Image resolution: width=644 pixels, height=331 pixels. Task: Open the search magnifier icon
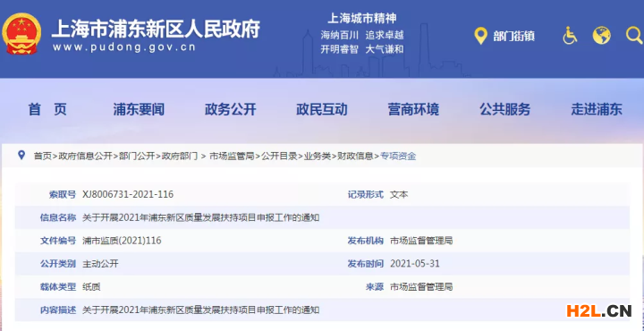(634, 36)
